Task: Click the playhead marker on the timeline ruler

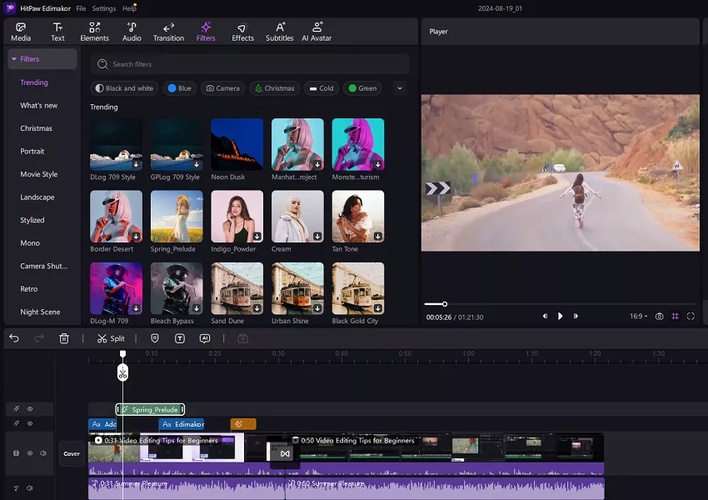Action: [123, 354]
